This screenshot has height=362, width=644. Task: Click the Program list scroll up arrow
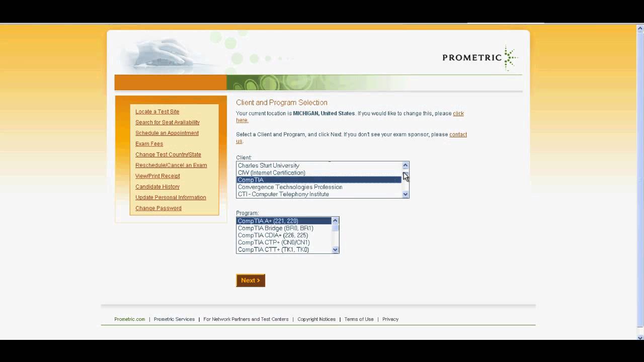(335, 221)
